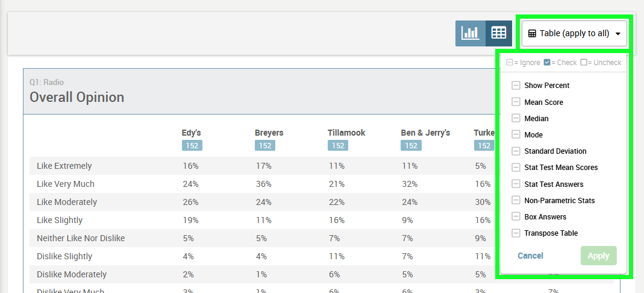The height and width of the screenshot is (293, 644).
Task: Click Edy's 26% Like Moderately cell
Action: (190, 202)
